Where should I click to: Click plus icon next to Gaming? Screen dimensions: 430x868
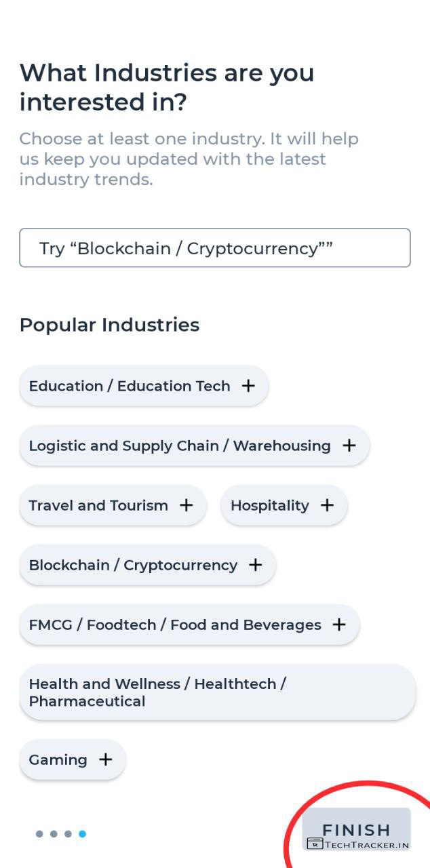pyautogui.click(x=106, y=759)
